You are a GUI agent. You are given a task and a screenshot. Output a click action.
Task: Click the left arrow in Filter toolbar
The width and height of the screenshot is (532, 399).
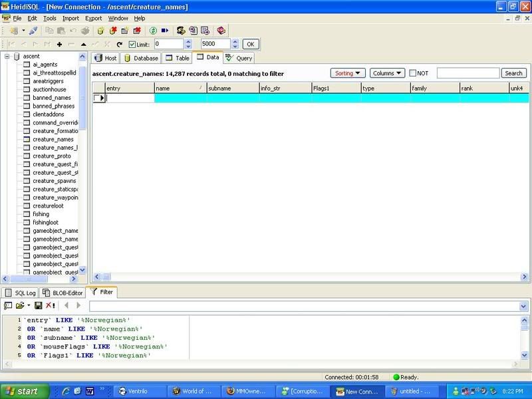pyautogui.click(x=66, y=306)
